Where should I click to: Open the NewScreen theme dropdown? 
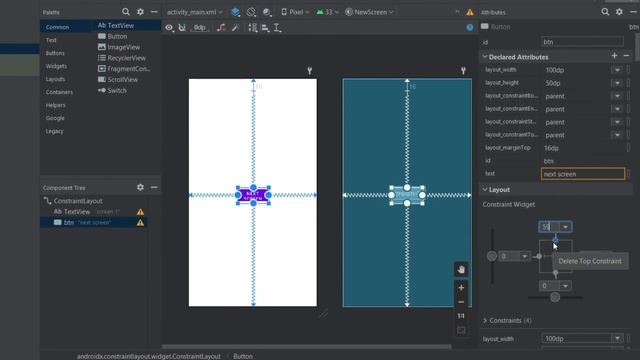pos(369,12)
